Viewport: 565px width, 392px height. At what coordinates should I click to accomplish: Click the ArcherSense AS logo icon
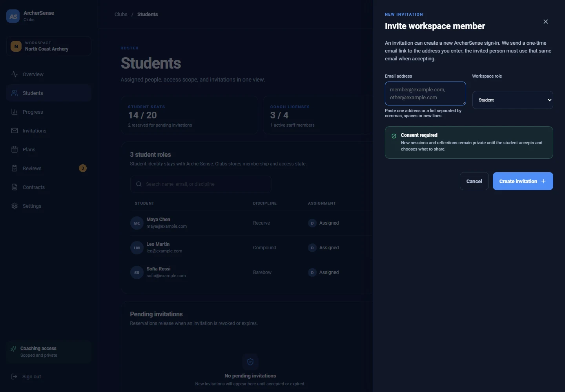[x=13, y=16]
